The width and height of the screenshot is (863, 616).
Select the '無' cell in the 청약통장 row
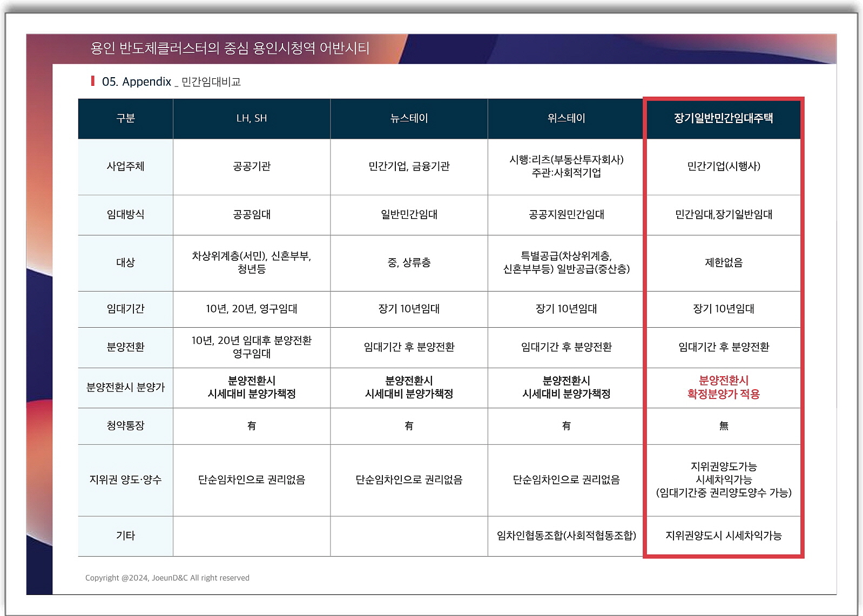coord(724,426)
